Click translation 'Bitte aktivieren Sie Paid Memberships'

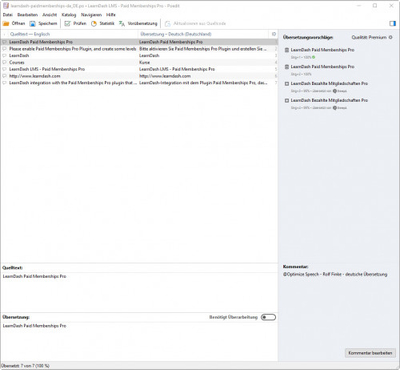click(203, 49)
